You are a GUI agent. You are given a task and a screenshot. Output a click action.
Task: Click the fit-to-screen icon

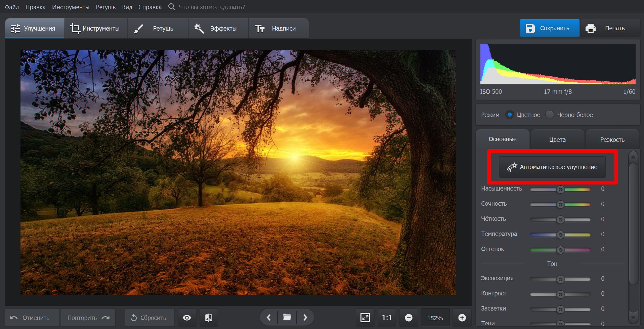tap(365, 318)
